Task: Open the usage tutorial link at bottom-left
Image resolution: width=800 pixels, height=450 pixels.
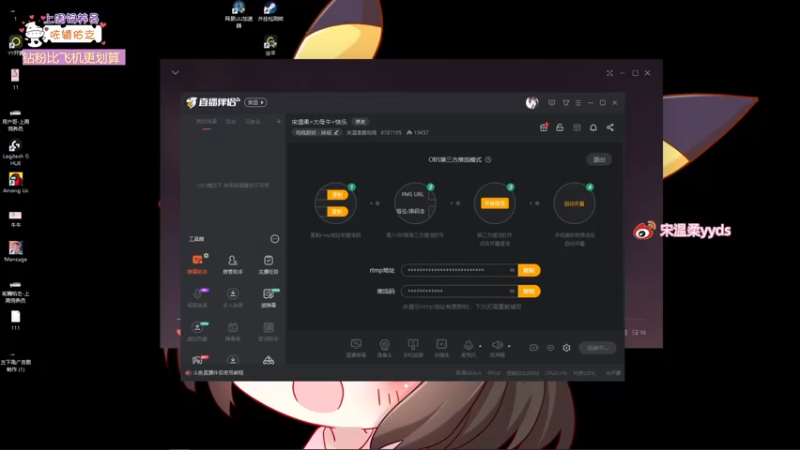Action: point(214,373)
